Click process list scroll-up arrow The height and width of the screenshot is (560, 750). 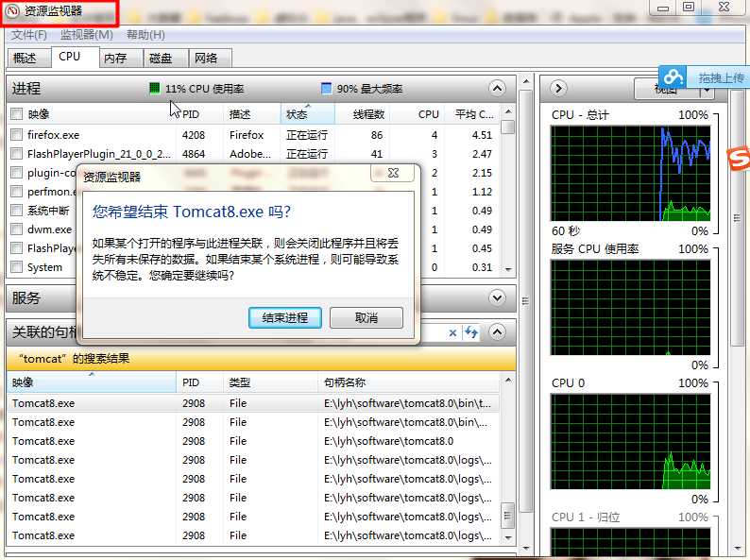click(508, 111)
